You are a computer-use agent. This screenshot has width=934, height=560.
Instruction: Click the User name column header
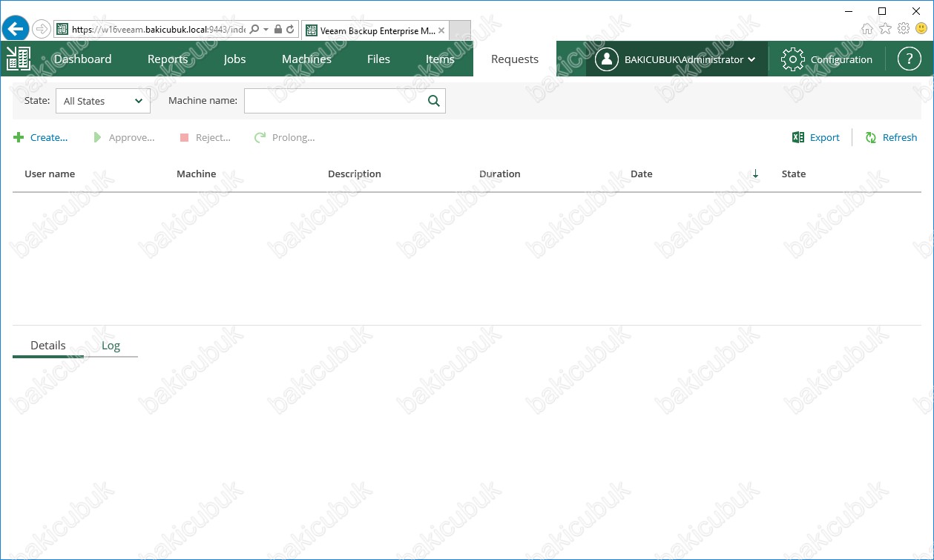50,174
